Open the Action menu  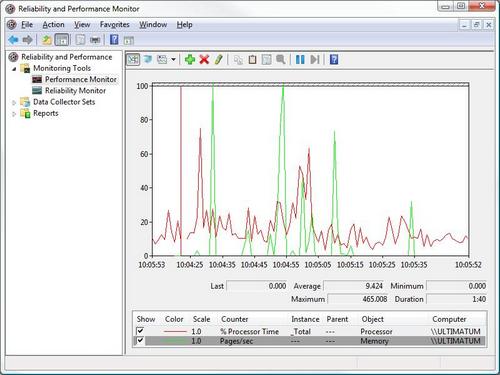tap(53, 25)
